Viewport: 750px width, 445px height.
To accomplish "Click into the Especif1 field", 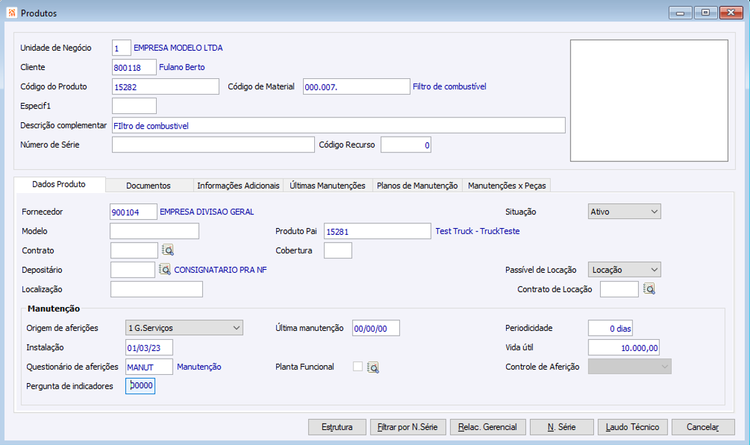I will pyautogui.click(x=134, y=106).
